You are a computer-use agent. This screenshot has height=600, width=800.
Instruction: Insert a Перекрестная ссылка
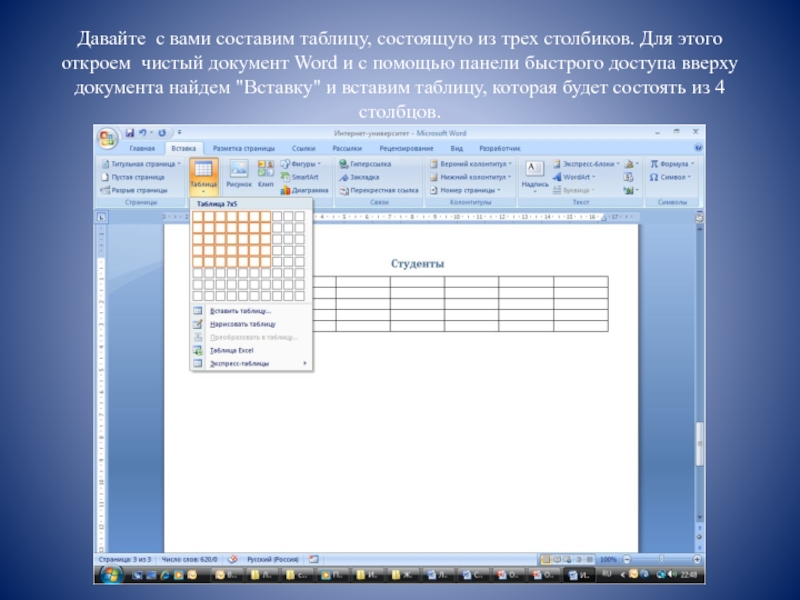tap(379, 190)
